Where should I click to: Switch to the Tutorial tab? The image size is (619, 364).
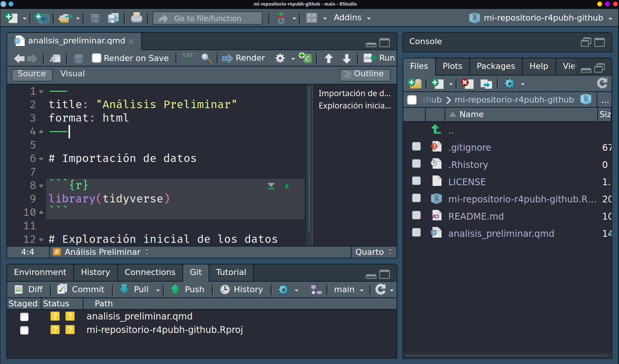231,272
